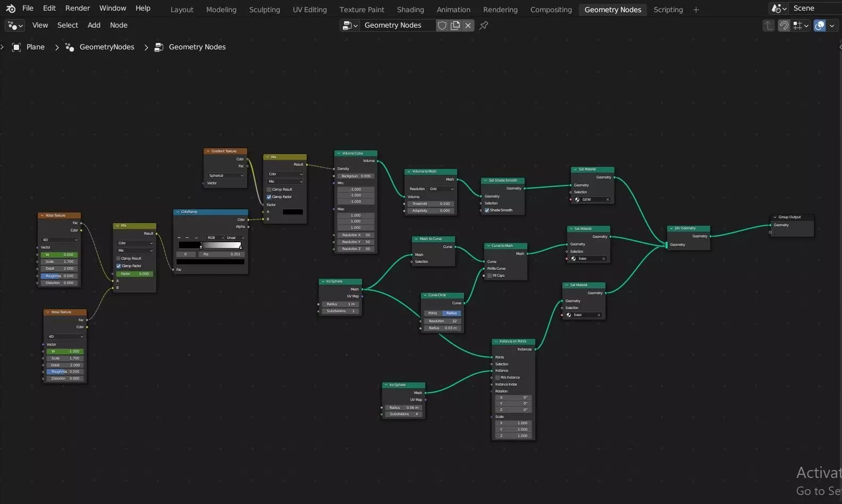Viewport: 842px width, 504px height.
Task: Enable Fill Caps on Curve to Mesh
Action: (x=490, y=276)
